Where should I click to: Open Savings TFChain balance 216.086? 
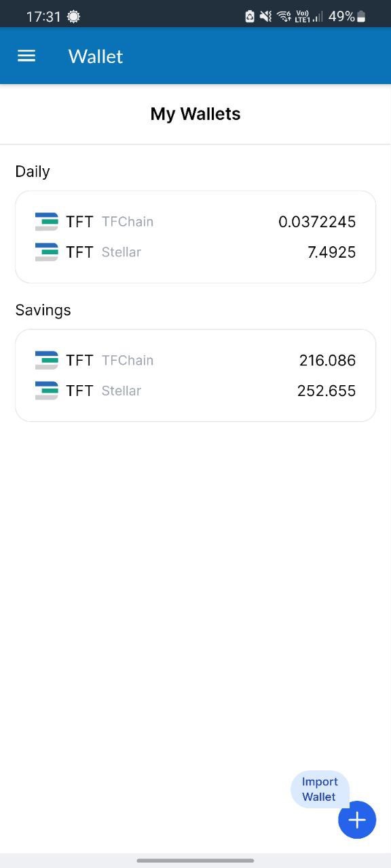pyautogui.click(x=328, y=360)
